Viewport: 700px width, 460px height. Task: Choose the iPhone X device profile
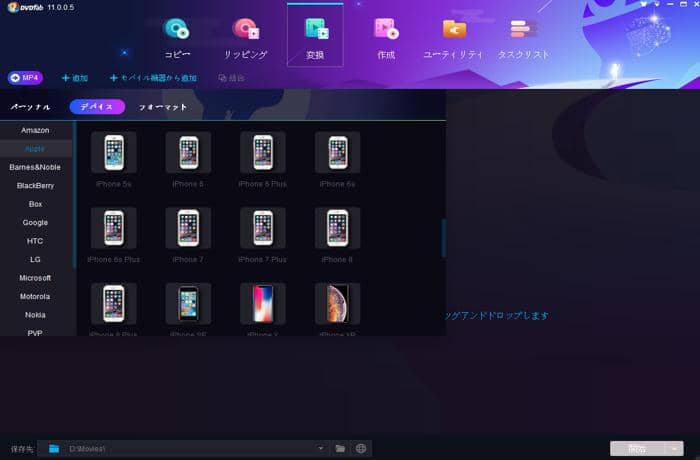coord(262,309)
